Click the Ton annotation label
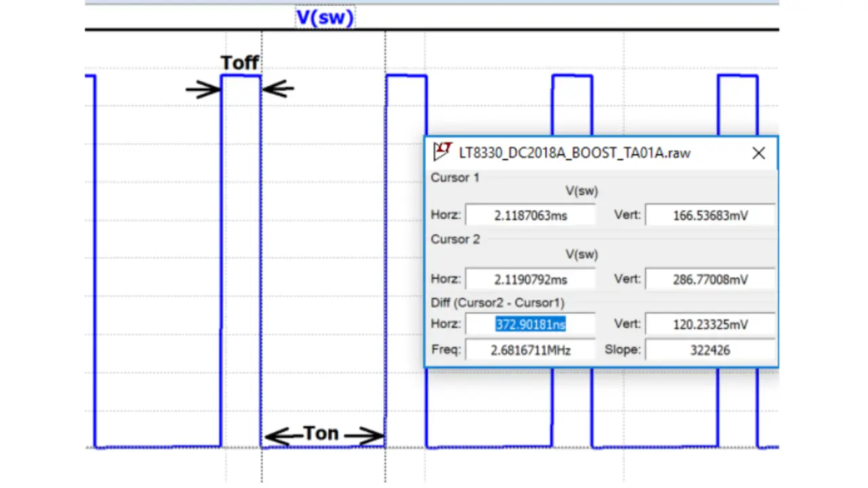The height and width of the screenshot is (488, 868). click(x=321, y=433)
